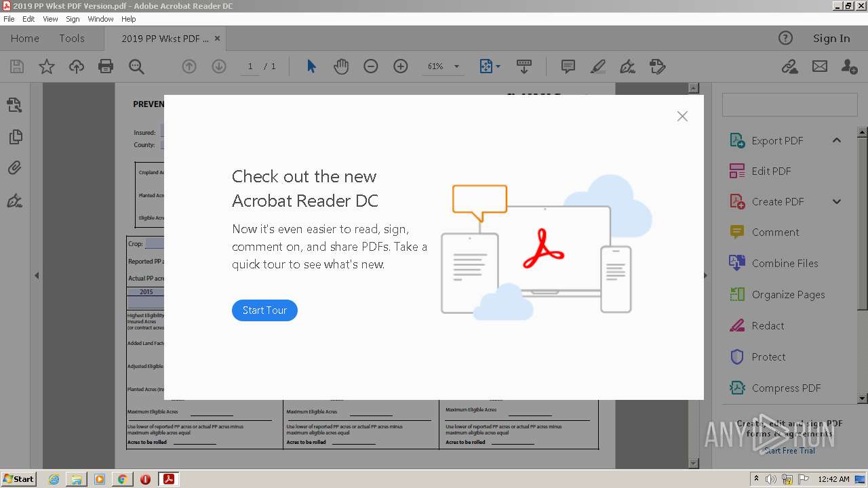Click the document scrollbar down arrow

[693, 464]
